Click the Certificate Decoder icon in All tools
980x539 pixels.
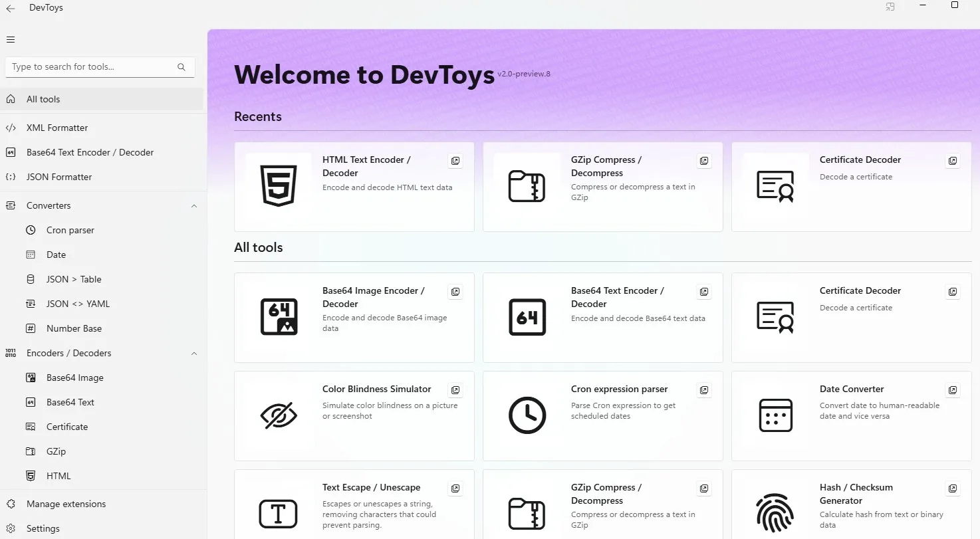tap(775, 317)
